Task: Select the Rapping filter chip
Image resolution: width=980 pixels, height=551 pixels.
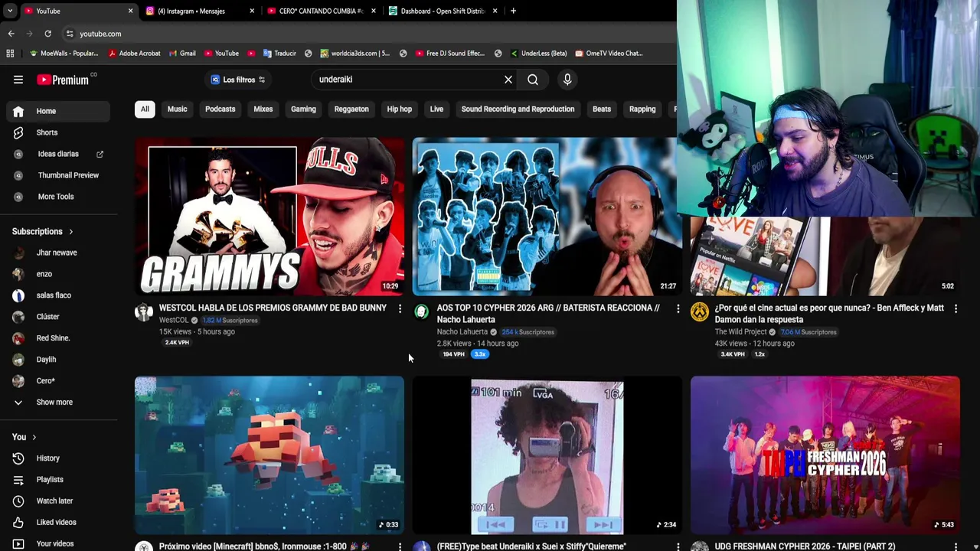Action: pyautogui.click(x=642, y=109)
